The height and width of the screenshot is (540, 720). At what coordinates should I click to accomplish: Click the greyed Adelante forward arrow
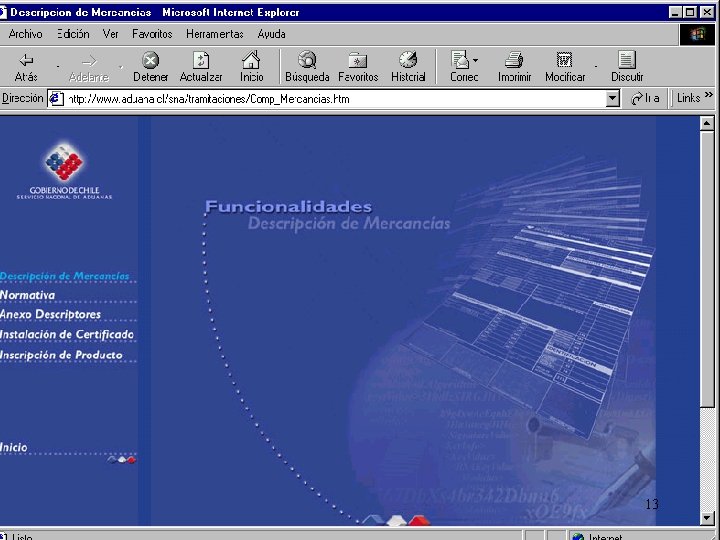click(x=89, y=67)
